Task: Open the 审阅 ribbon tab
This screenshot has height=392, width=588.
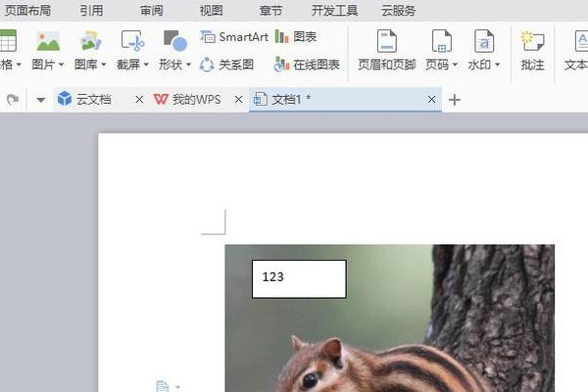Action: pos(152,11)
